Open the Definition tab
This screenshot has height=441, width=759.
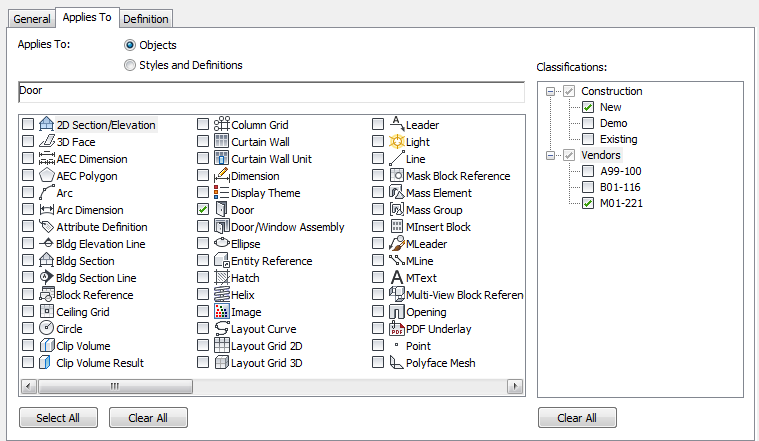(146, 19)
